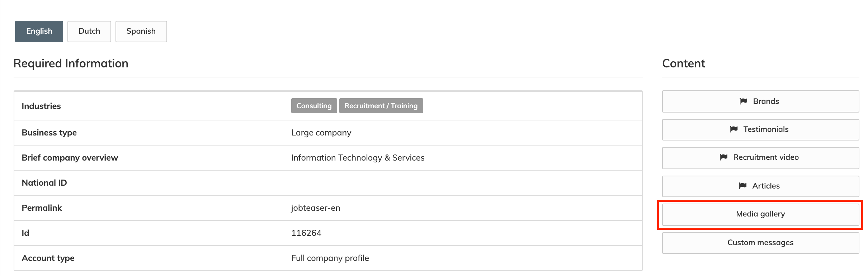Click the Industries row label

41,106
